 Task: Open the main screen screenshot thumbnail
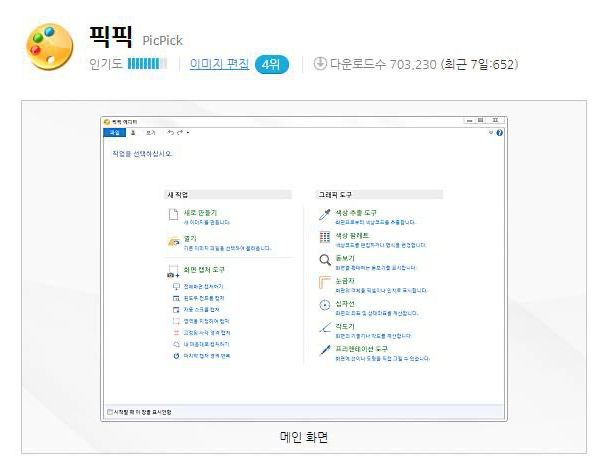pyautogui.click(x=304, y=269)
